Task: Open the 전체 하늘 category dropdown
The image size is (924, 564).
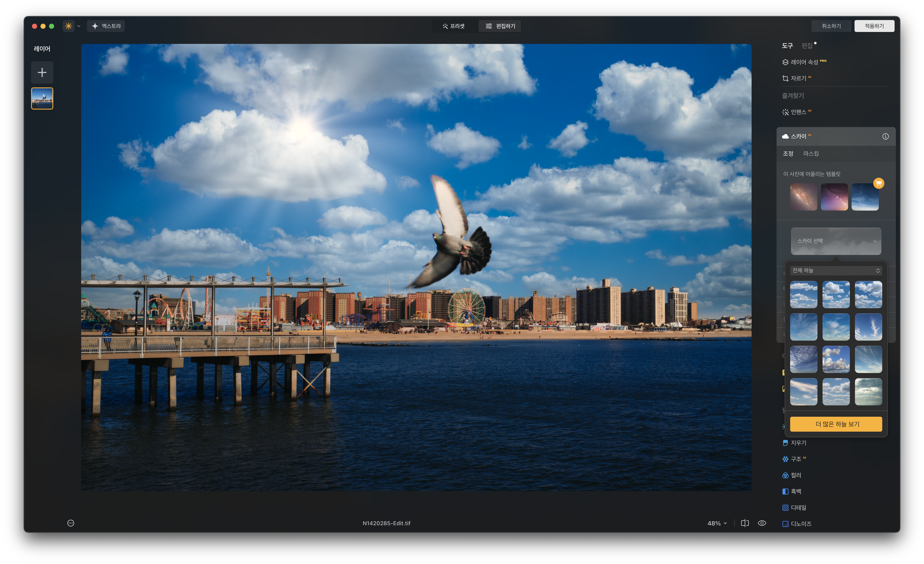Action: [836, 270]
